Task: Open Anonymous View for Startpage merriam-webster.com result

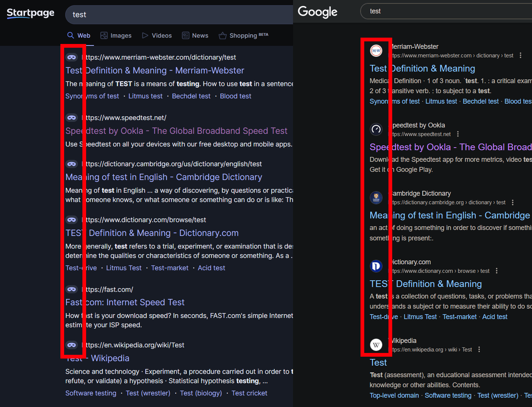Action: pyautogui.click(x=72, y=57)
